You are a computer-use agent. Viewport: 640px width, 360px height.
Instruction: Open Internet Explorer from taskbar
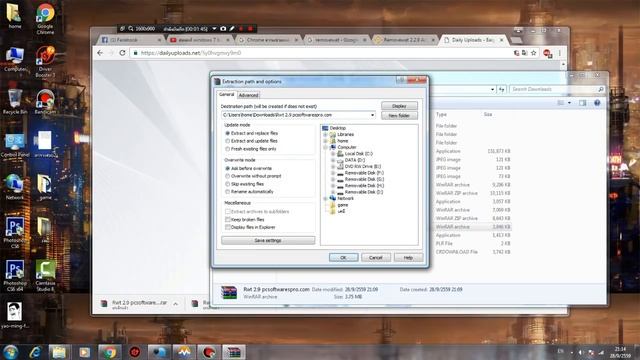pyautogui.click(x=35, y=352)
